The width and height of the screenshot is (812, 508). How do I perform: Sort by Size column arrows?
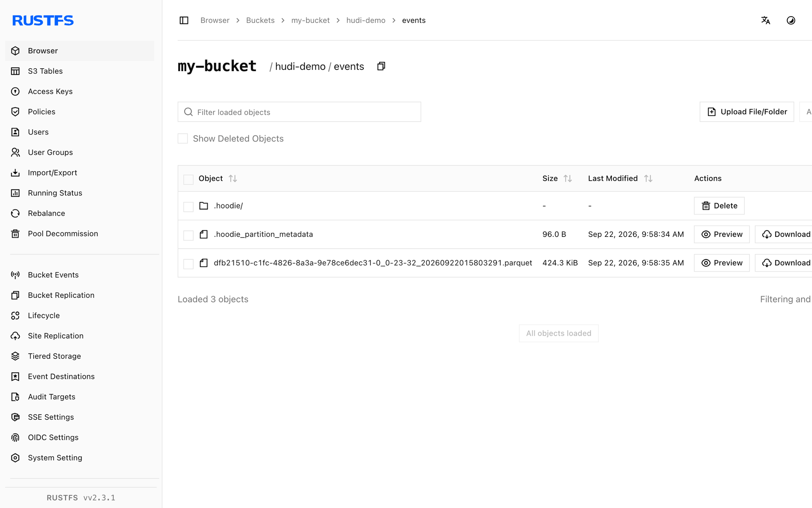(568, 178)
